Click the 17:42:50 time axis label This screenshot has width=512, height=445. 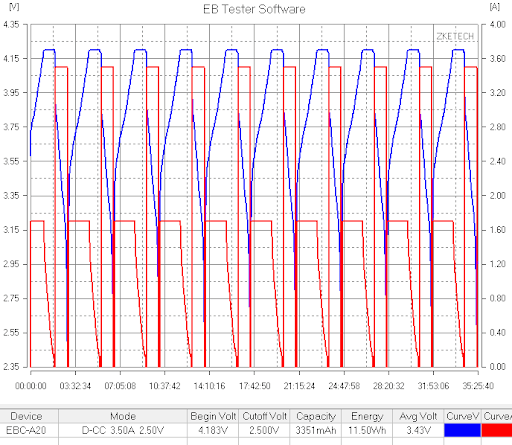pos(254,386)
